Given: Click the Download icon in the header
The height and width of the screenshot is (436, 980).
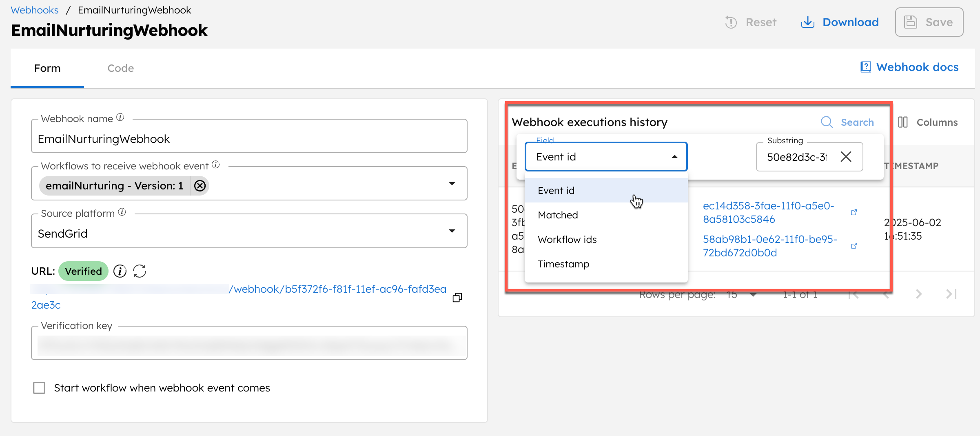Looking at the screenshot, I should pos(807,22).
